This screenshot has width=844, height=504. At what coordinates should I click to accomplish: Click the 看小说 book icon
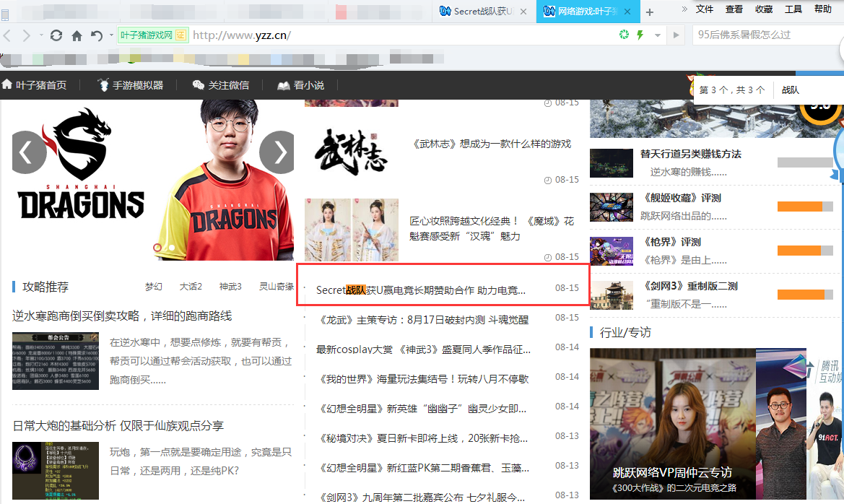[x=283, y=86]
